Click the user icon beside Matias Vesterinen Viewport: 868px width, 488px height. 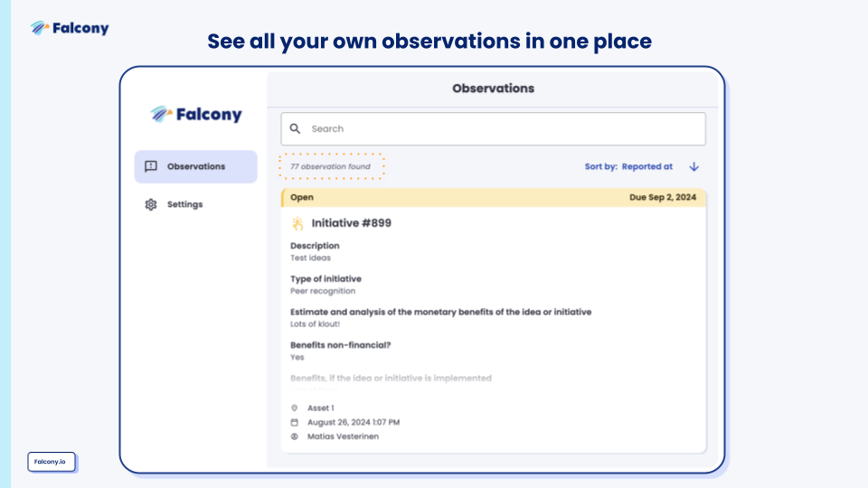(295, 436)
